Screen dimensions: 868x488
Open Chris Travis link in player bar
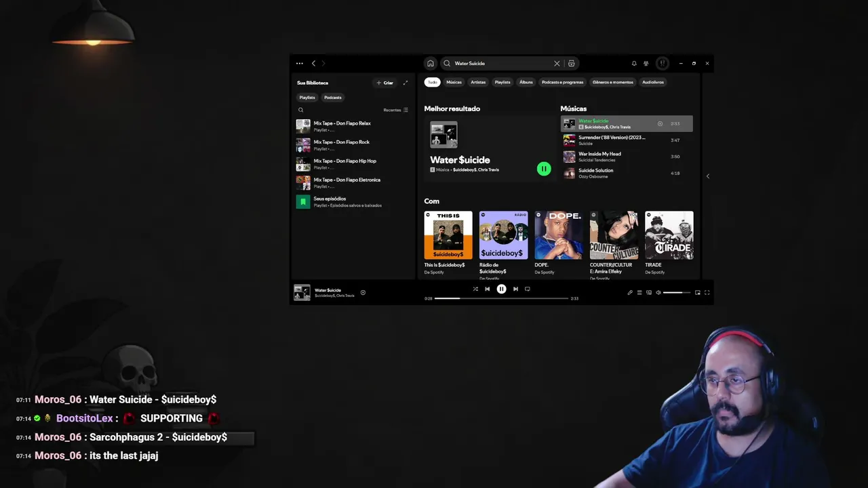click(x=346, y=296)
